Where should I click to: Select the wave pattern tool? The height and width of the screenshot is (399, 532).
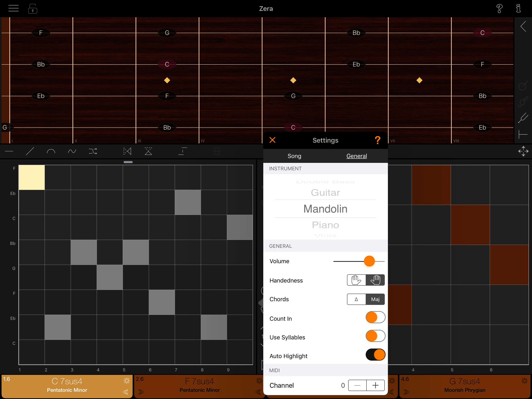point(72,151)
